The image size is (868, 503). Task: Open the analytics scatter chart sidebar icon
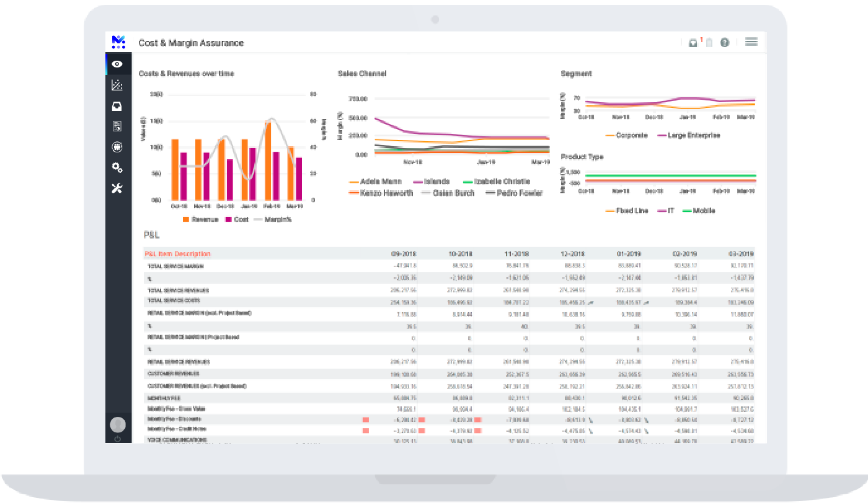pyautogui.click(x=117, y=85)
